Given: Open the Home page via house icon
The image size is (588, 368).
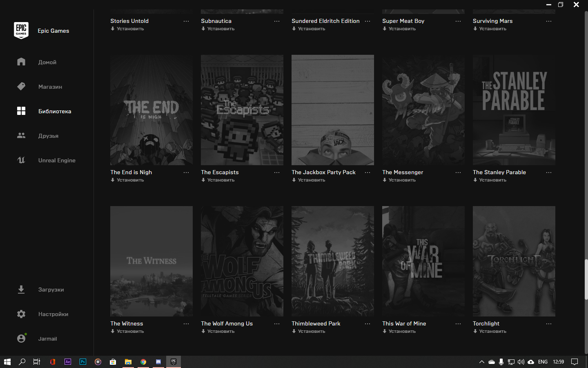Looking at the screenshot, I should [21, 62].
